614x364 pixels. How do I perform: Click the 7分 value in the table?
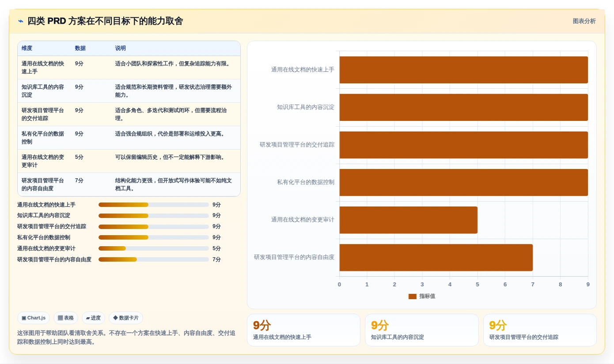pos(79,180)
